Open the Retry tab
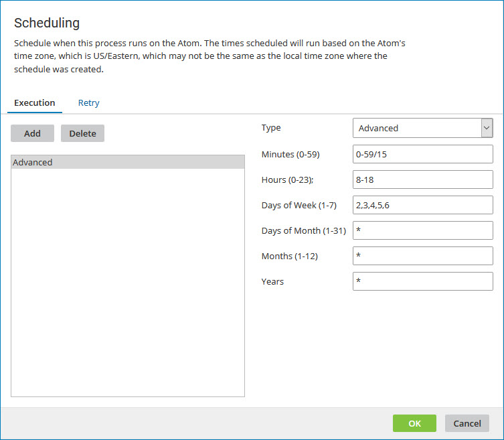The height and width of the screenshot is (440, 504). click(88, 102)
